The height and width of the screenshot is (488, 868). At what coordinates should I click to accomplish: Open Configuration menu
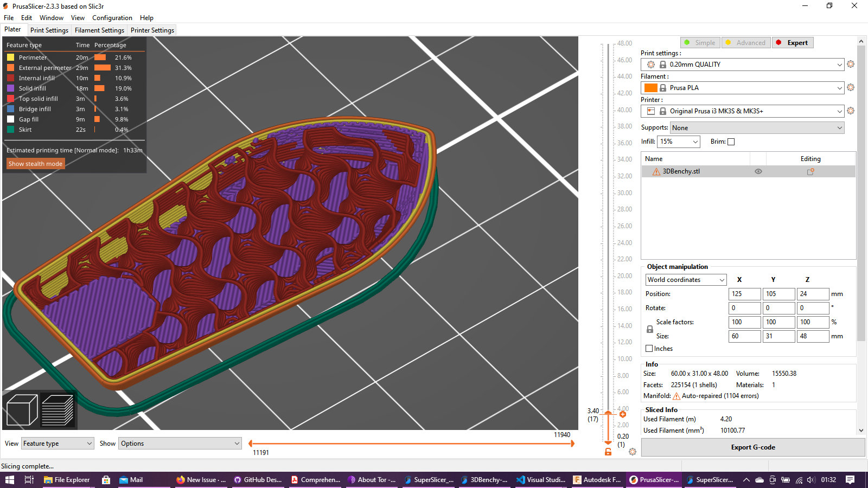tap(112, 18)
